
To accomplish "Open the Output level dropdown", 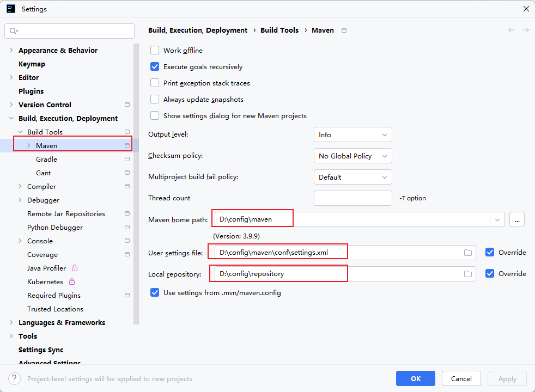I will tap(353, 134).
